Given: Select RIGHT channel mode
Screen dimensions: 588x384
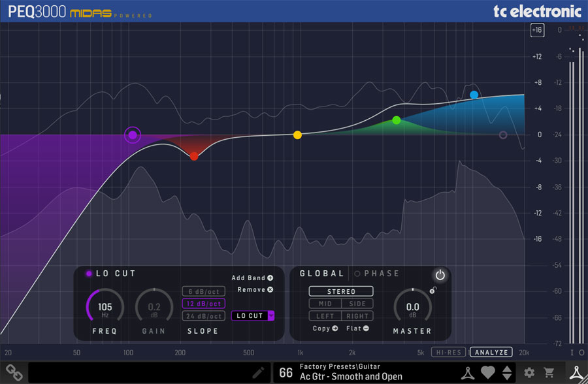Looking at the screenshot, I should [x=357, y=315].
